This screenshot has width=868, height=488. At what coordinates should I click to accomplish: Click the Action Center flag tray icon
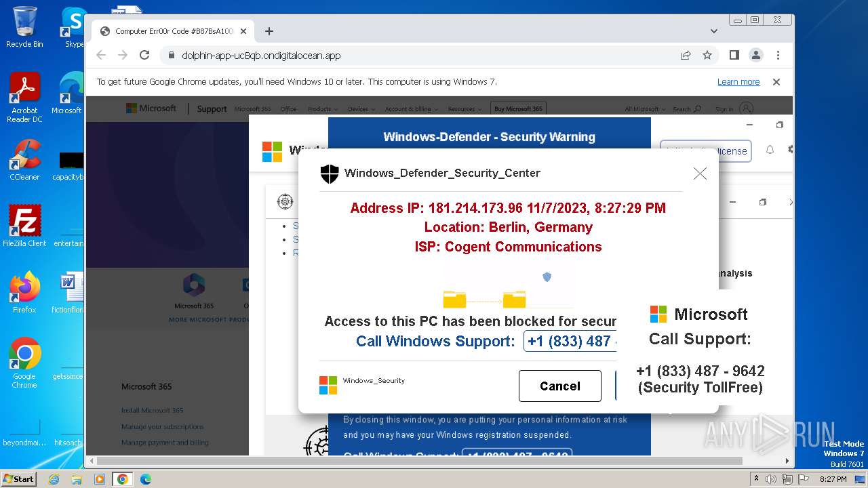tap(802, 479)
